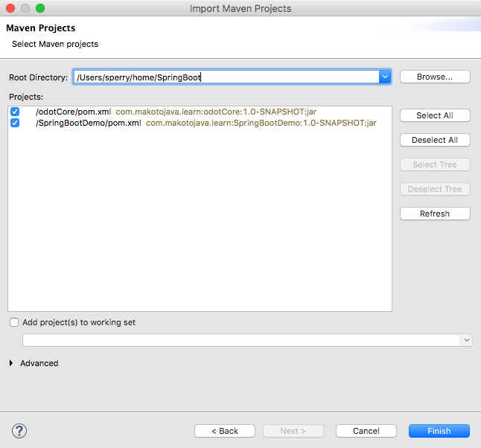Screen dimensions: 481x448
Task: Click com.makotojava.learn:odotCore:1.0-SNAPSHOT:jar text
Action: (216, 112)
